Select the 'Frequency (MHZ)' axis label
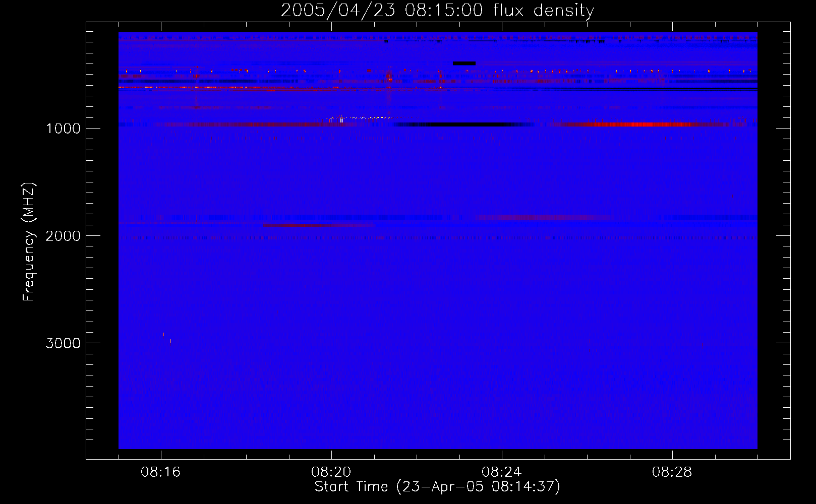 coord(29,242)
